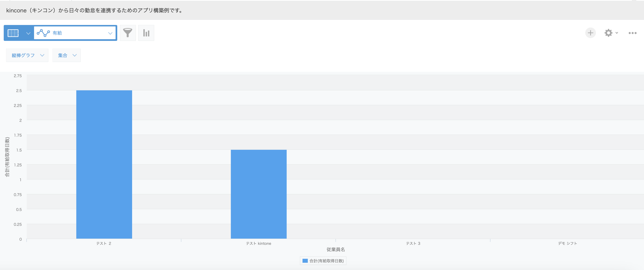The width and height of the screenshot is (644, 270).
Task: Click the 従業員名 axis title
Action: [x=336, y=250]
